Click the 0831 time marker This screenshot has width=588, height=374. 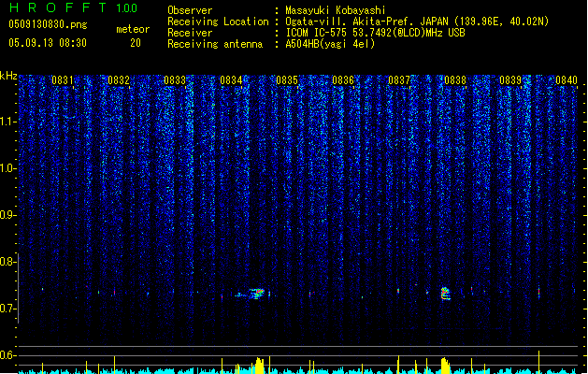pos(63,80)
